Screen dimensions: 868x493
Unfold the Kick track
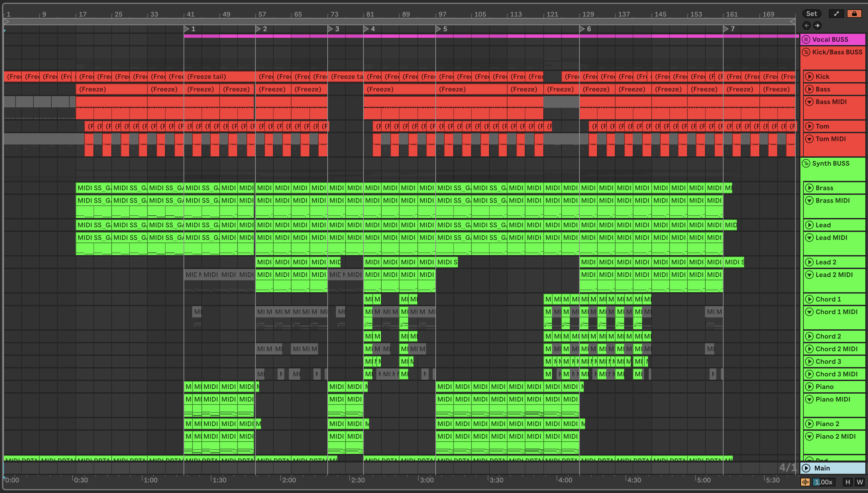pos(809,77)
